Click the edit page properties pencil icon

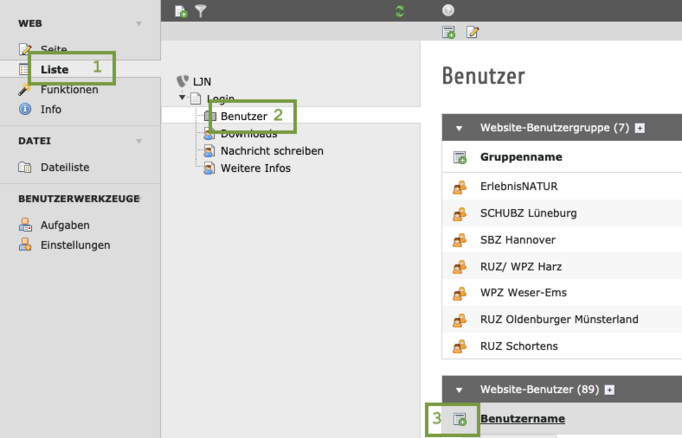click(472, 32)
